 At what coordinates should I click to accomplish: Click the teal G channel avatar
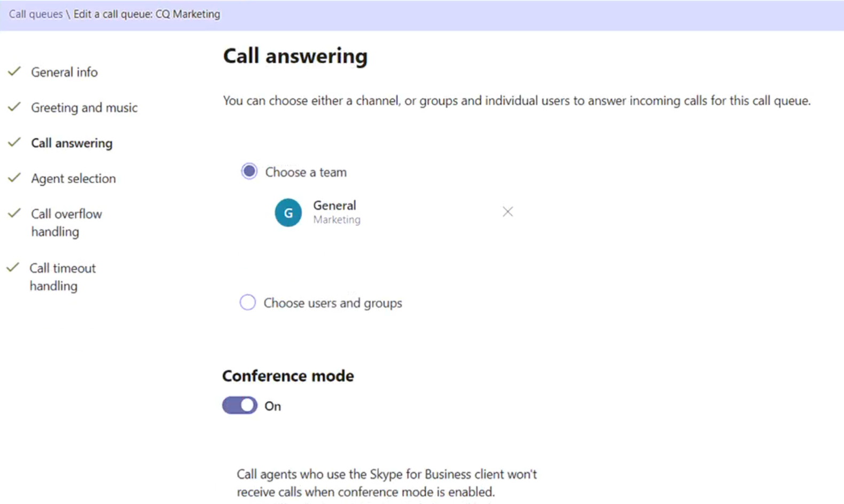[x=288, y=212]
